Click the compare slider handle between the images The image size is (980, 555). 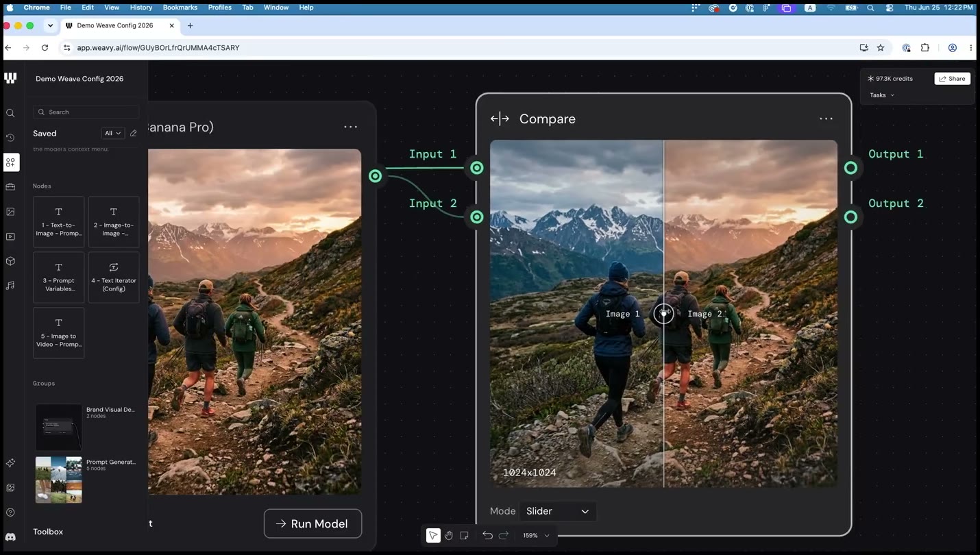[663, 314]
